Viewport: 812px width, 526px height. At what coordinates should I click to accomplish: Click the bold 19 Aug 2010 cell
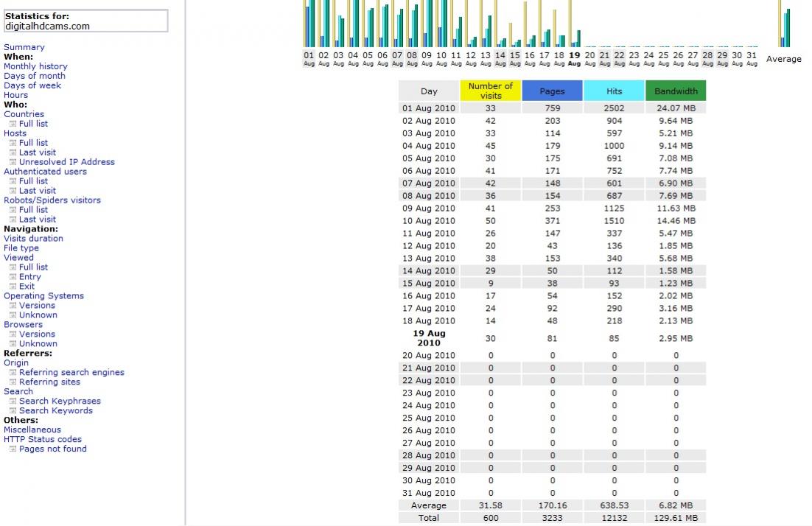(429, 338)
